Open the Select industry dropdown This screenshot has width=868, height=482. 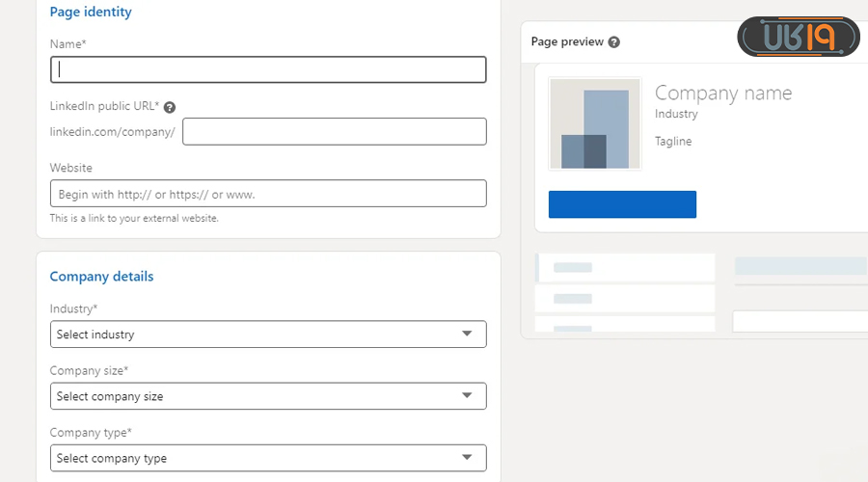coord(268,335)
